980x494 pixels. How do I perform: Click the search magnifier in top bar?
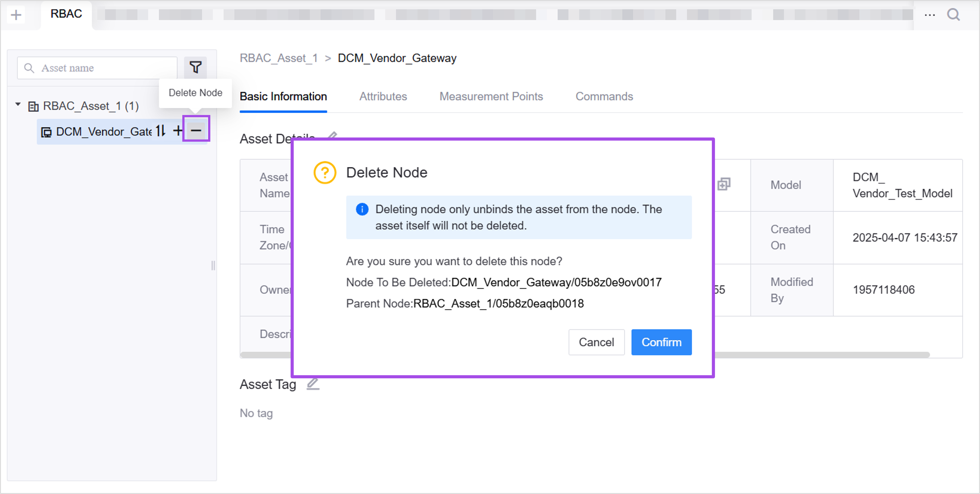pyautogui.click(x=953, y=15)
